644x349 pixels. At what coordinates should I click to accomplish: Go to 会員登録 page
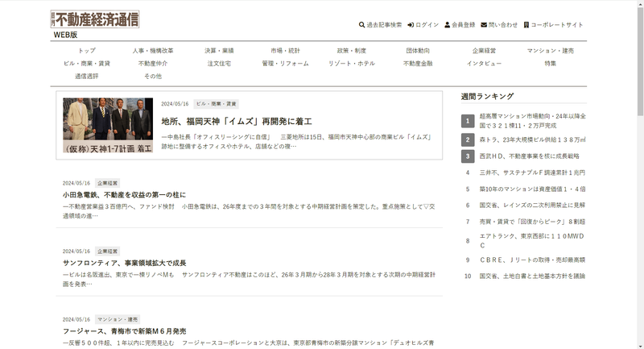[464, 25]
